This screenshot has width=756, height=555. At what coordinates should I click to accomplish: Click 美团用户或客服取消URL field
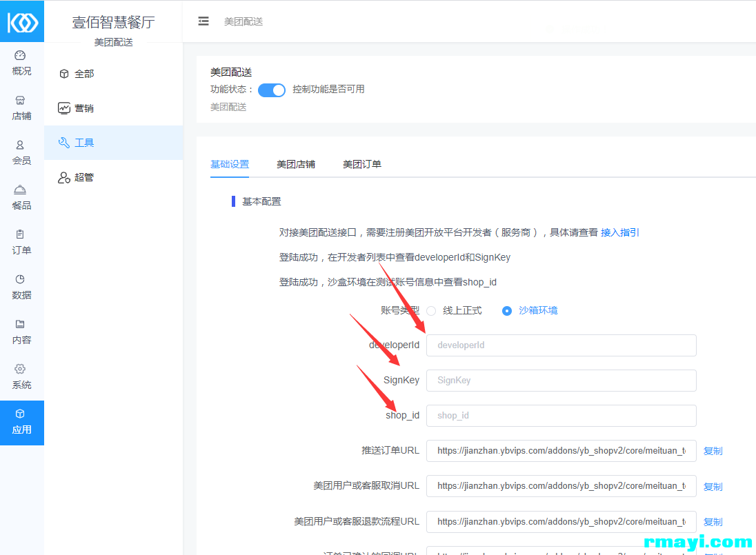[x=561, y=486]
